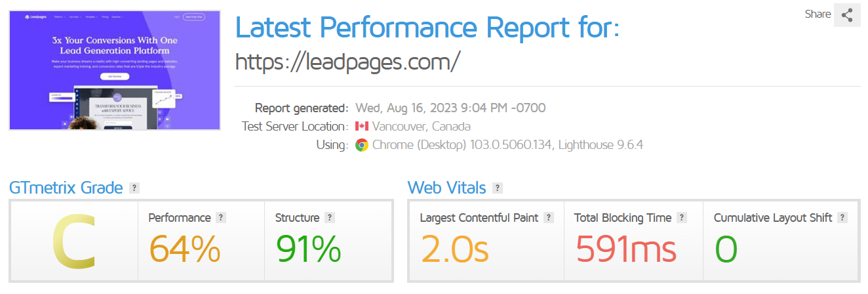This screenshot has height=294, width=868.
Task: Click the 64% Performance score
Action: (x=185, y=249)
